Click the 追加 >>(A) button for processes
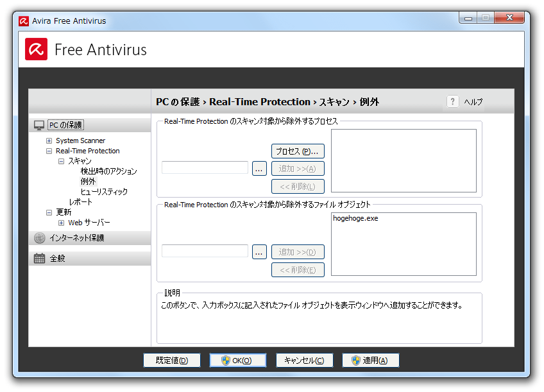This screenshot has width=544, height=392. pos(298,169)
